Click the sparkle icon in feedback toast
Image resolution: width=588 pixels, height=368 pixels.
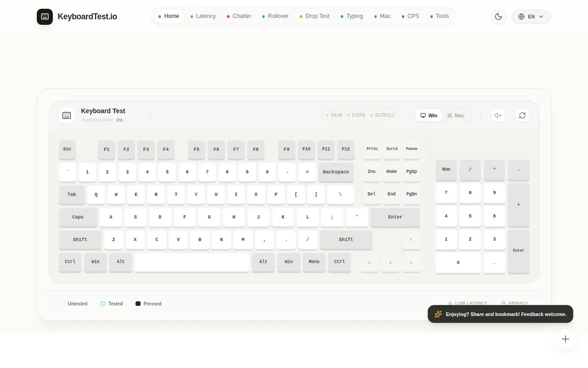(x=438, y=314)
